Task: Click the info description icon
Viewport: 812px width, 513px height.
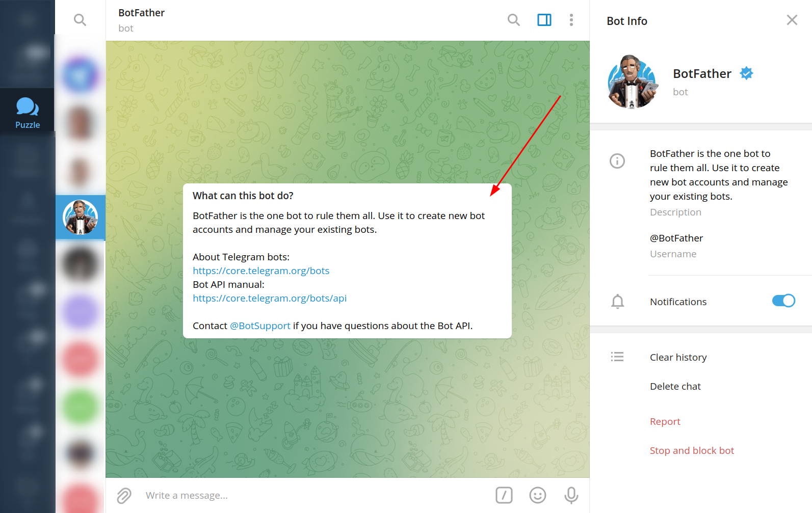Action: [x=617, y=161]
